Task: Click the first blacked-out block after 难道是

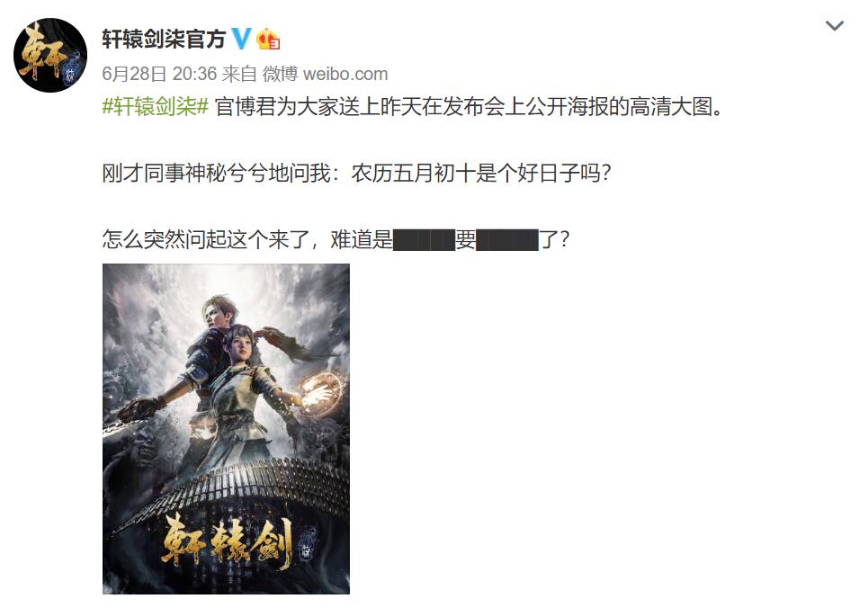Action: click(424, 240)
